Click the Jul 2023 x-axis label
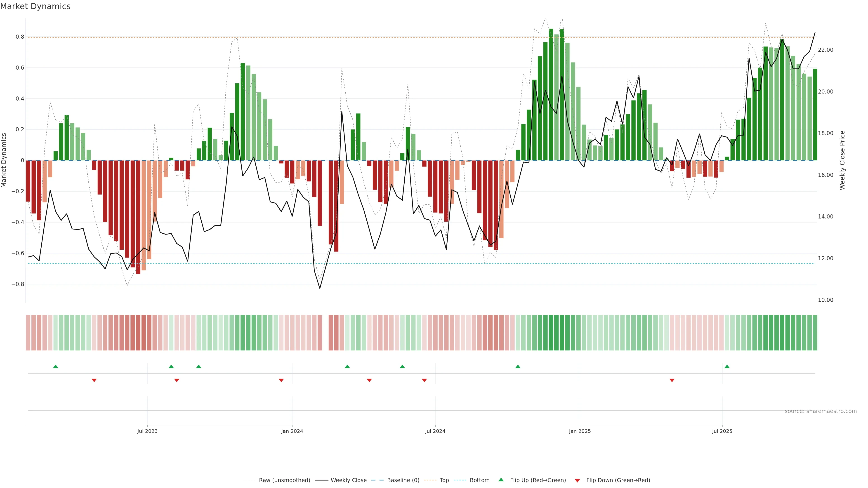The height and width of the screenshot is (488, 868). (147, 431)
